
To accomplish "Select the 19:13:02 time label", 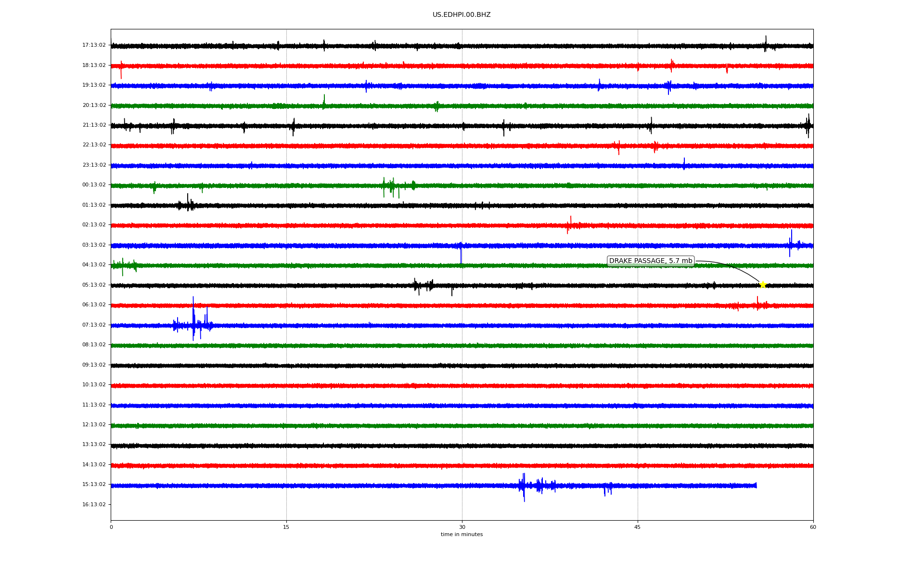I will pyautogui.click(x=94, y=85).
